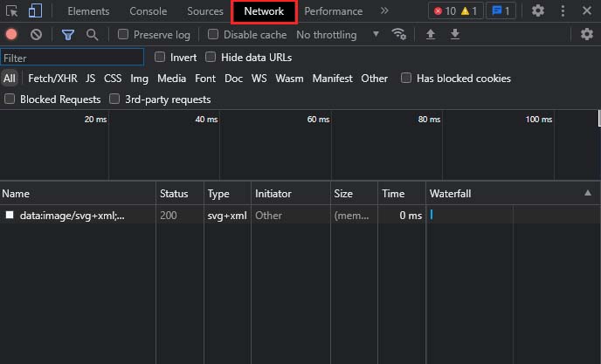Screen dimensions: 601x364
Task: Select the All filter type
Action: [x=10, y=79]
